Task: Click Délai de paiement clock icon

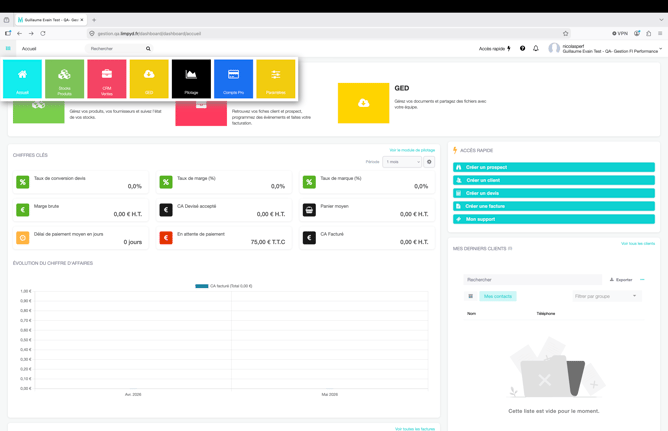Action: pyautogui.click(x=23, y=238)
